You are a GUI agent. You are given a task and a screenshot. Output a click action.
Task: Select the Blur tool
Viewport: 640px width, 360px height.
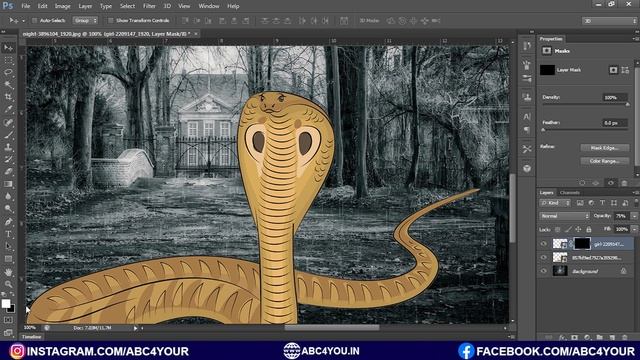(x=8, y=196)
